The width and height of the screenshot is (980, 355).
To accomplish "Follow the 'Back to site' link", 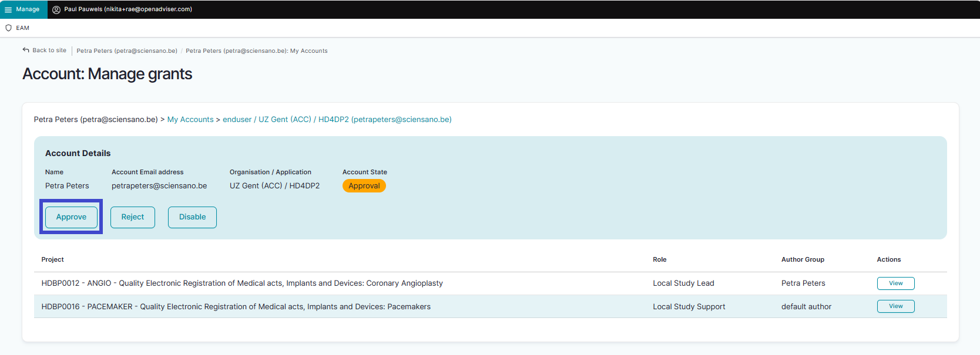I will tap(49, 50).
